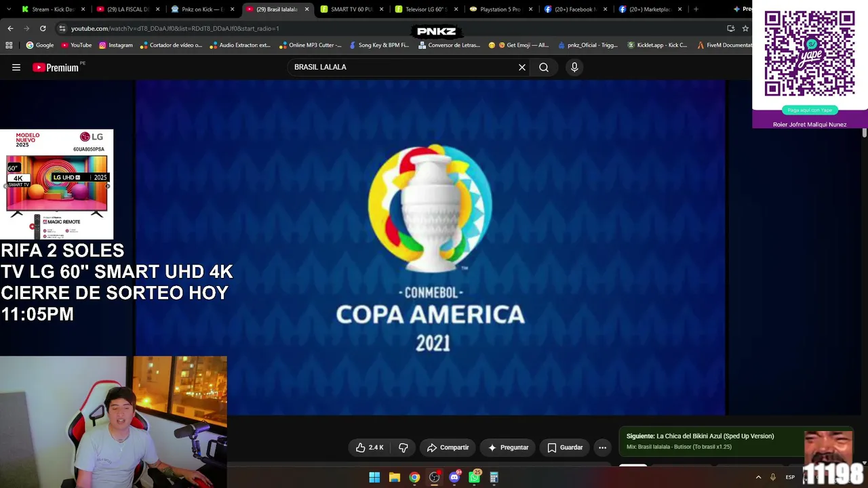Screen dimensions: 868x488
Task: Dislike the video
Action: pyautogui.click(x=403, y=447)
